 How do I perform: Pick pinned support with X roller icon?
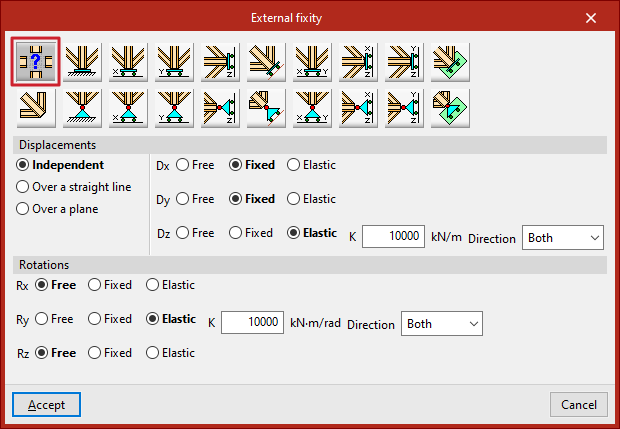click(x=128, y=108)
